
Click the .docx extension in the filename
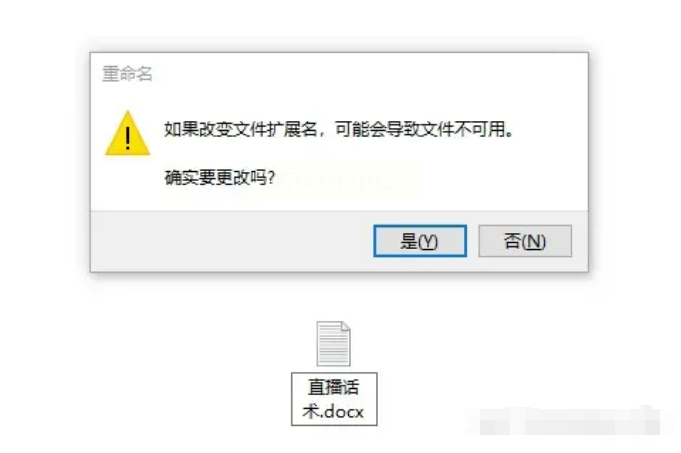tap(341, 411)
